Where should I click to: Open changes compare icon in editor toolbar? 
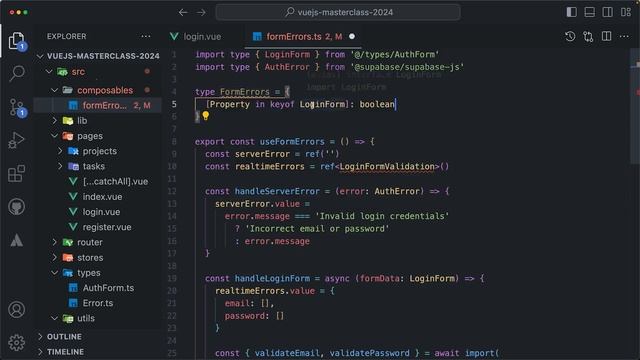pyautogui.click(x=588, y=37)
